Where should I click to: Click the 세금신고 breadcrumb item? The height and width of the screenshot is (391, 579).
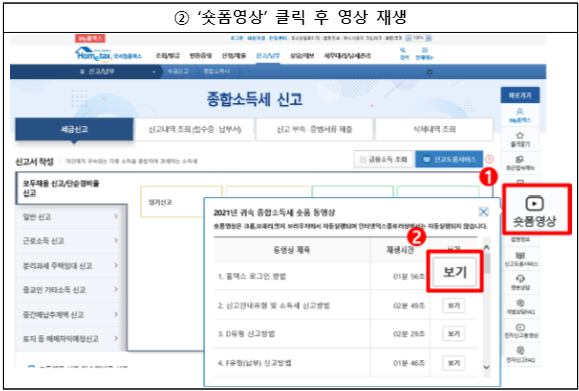pyautogui.click(x=178, y=72)
